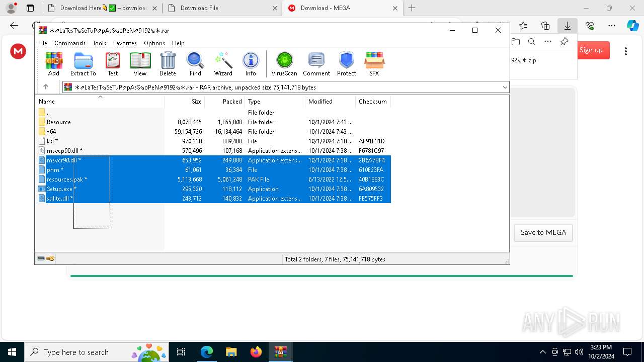
Task: Open the Commands menu
Action: coord(70,43)
